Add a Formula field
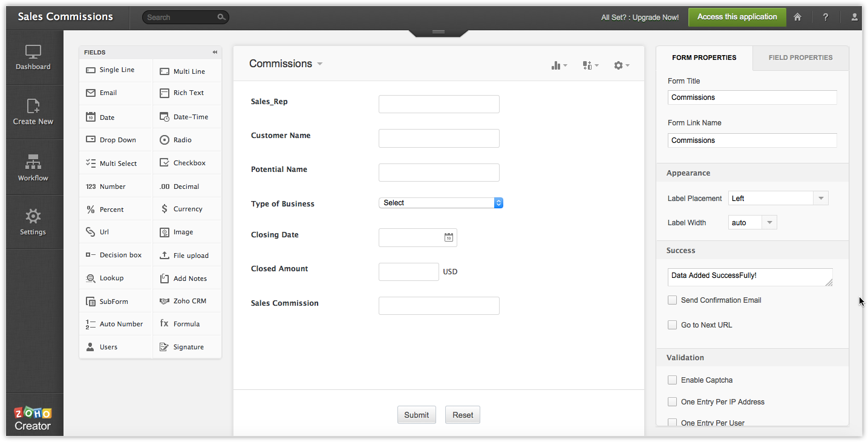The height and width of the screenshot is (442, 868). (187, 324)
